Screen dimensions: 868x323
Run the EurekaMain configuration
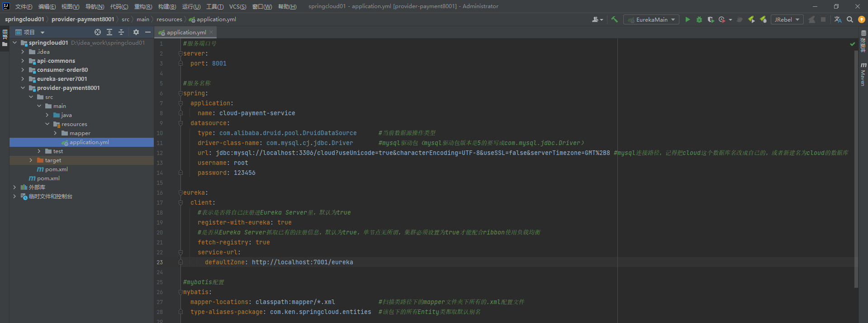pos(688,19)
